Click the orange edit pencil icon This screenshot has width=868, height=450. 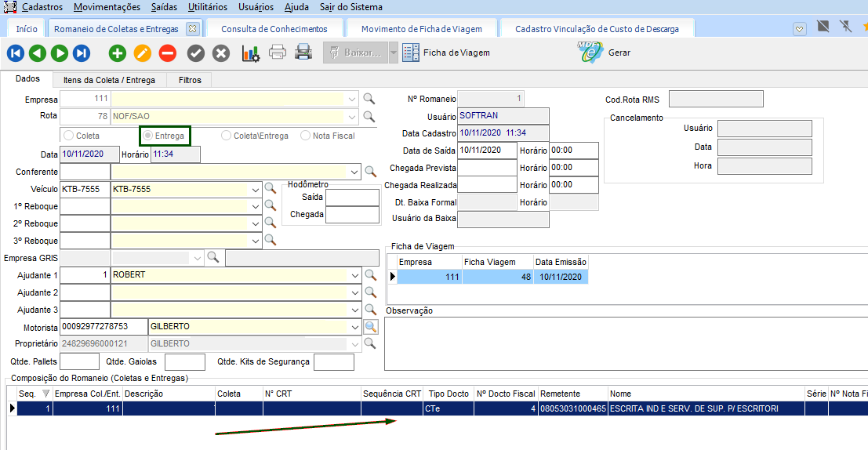[142, 53]
